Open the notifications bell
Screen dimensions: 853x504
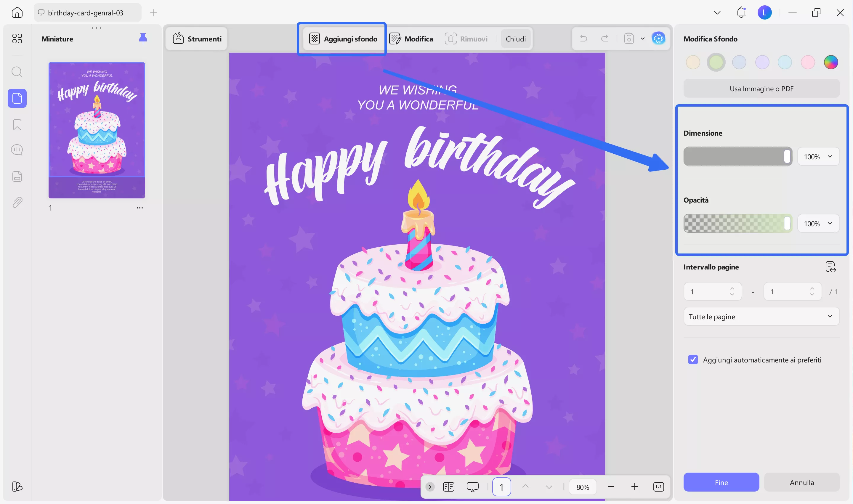point(741,12)
